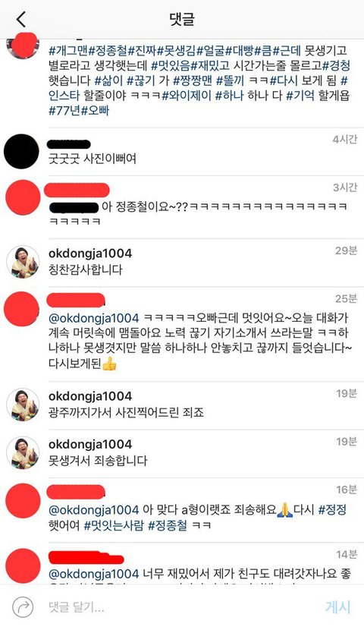Open hashtag #멋있는사람 in 16분 comment
The height and width of the screenshot is (630, 364).
113,525
